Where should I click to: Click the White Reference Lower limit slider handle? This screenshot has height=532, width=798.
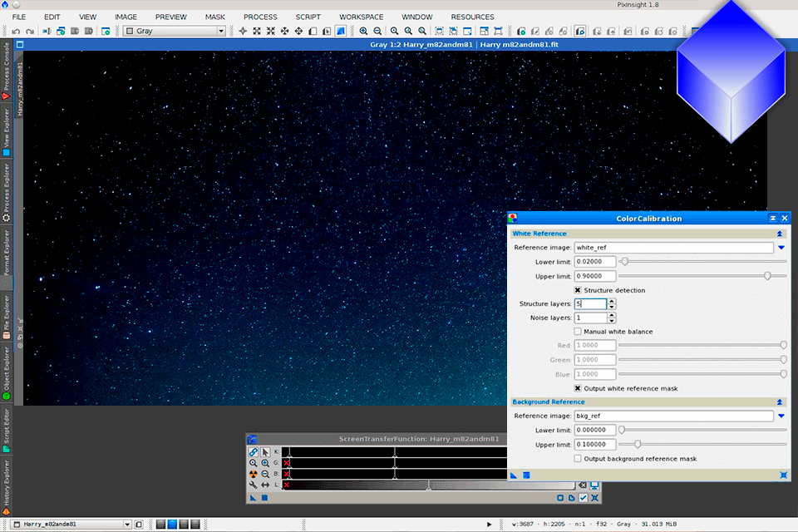pos(624,262)
